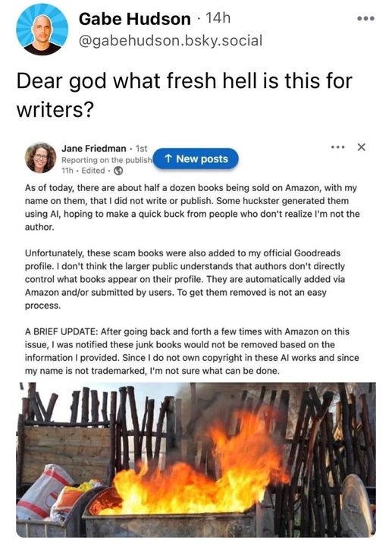Click the Goodreads profile paragraph

tap(185, 279)
